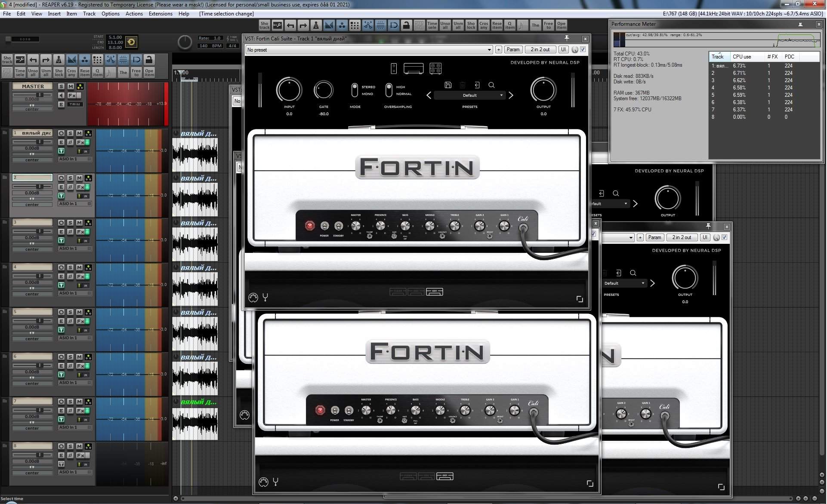Toggle the High/Normal oversampling switch
The height and width of the screenshot is (504, 827).
(x=389, y=90)
